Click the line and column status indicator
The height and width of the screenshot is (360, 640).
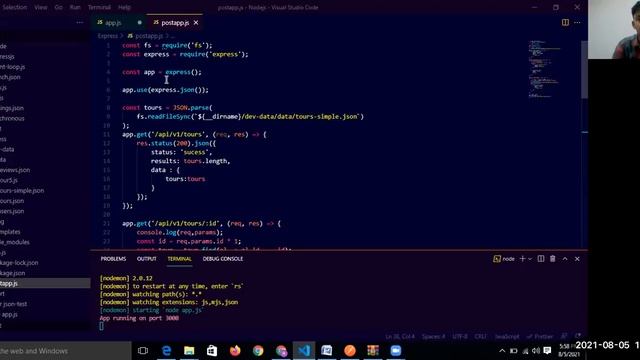tap(400, 336)
